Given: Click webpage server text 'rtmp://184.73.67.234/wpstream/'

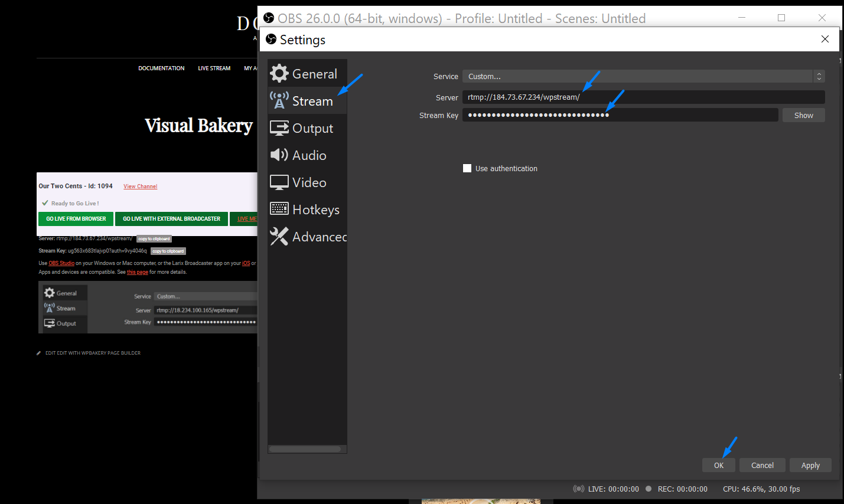Looking at the screenshot, I should pos(94,238).
